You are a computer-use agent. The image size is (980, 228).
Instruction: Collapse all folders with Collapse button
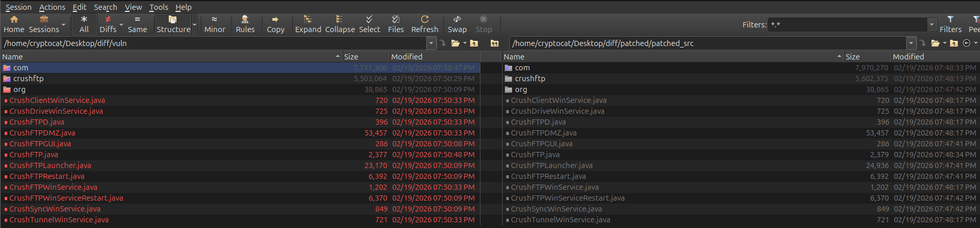click(x=340, y=24)
